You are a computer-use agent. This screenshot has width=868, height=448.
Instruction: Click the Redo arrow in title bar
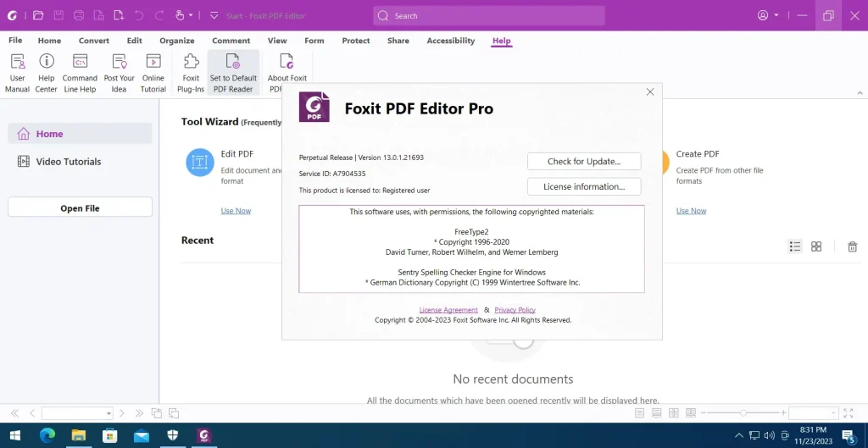click(159, 15)
